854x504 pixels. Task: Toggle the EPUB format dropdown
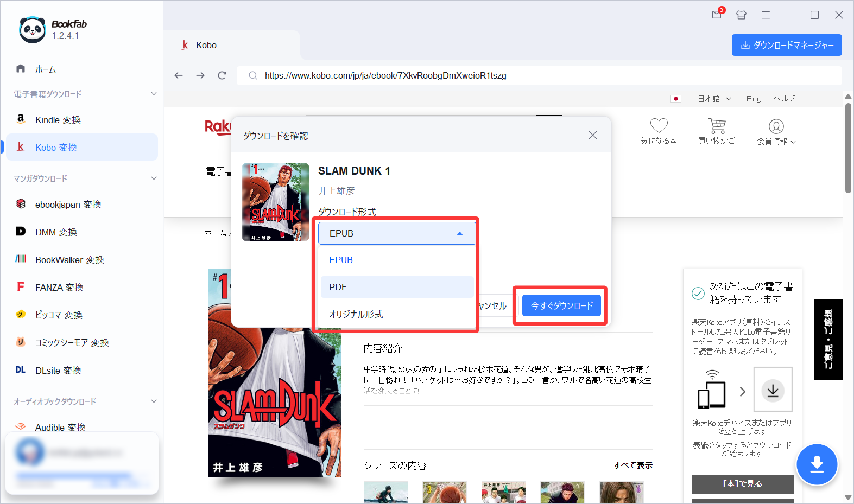point(397,233)
